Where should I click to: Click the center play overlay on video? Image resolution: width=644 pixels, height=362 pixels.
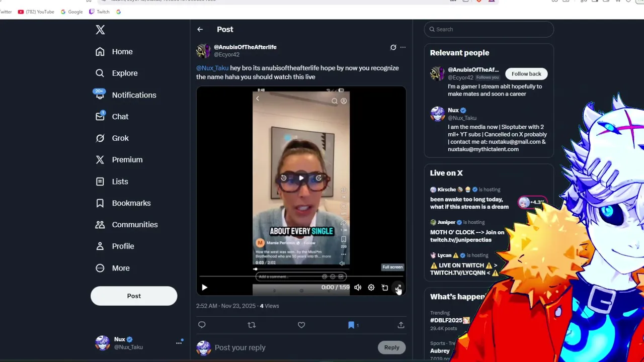301,177
